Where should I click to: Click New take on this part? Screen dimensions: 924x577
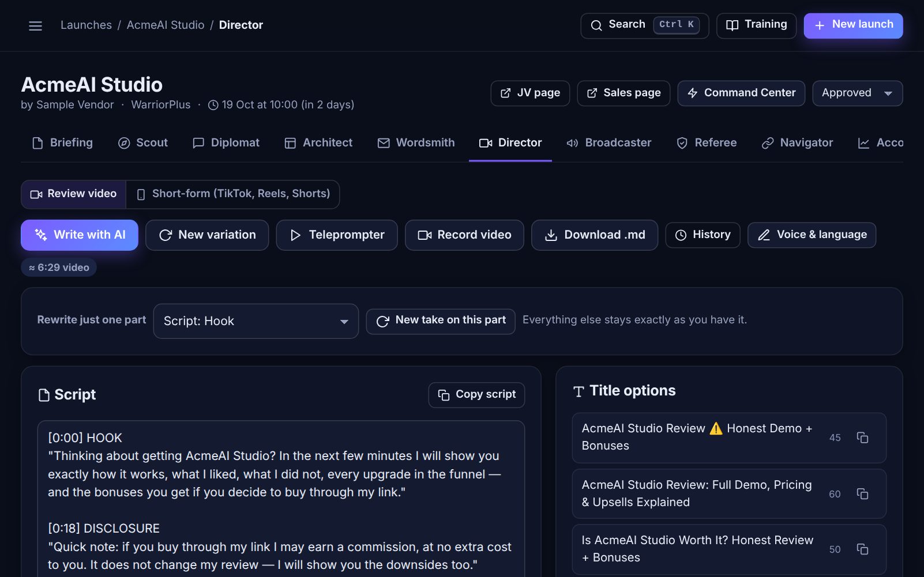441,321
